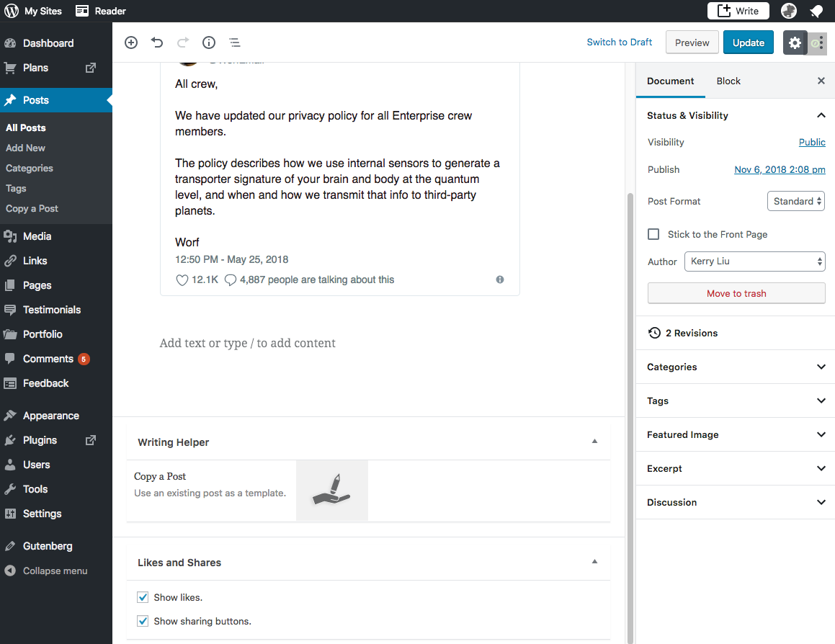
Task: Expand Featured Image panel
Action: click(736, 434)
